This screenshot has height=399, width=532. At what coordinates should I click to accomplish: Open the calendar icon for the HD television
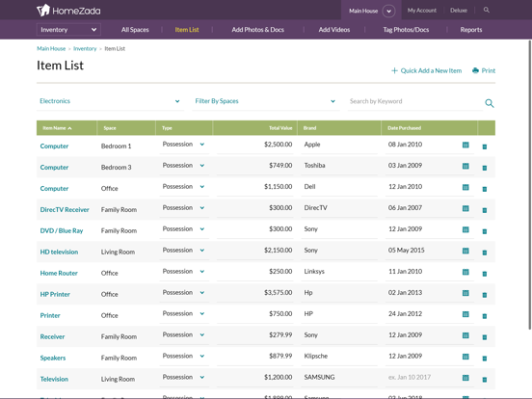coord(465,251)
